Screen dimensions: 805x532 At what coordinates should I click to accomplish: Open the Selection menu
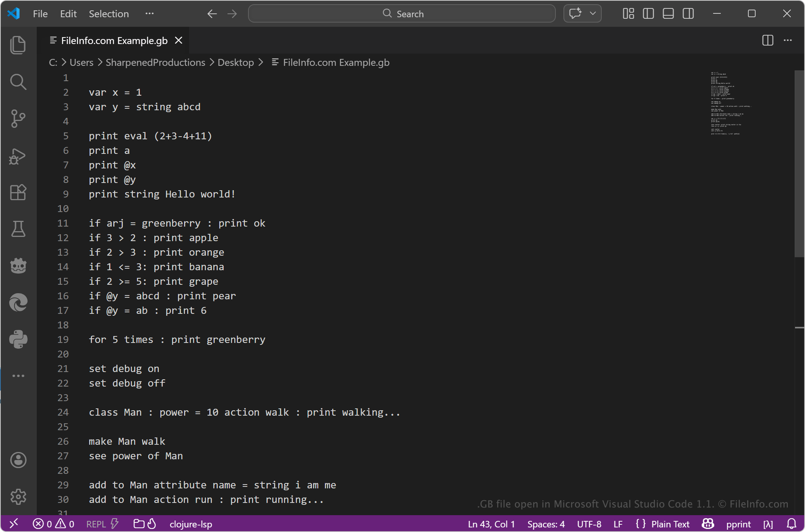click(109, 14)
